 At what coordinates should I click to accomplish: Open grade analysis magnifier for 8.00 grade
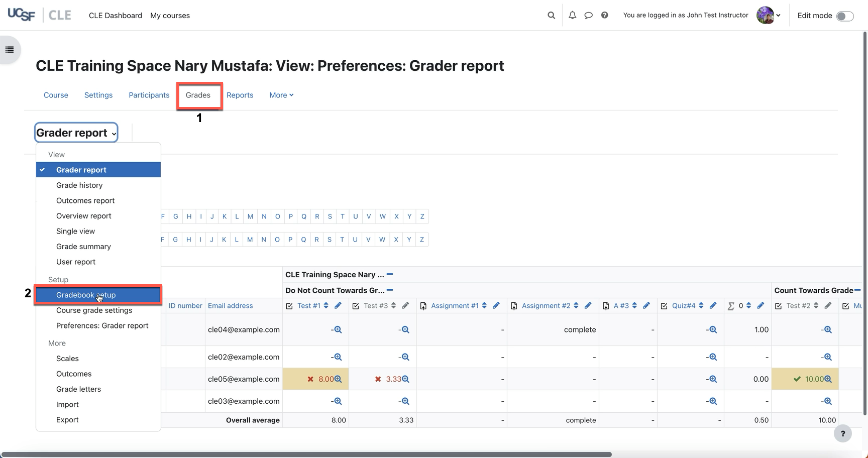(338, 379)
